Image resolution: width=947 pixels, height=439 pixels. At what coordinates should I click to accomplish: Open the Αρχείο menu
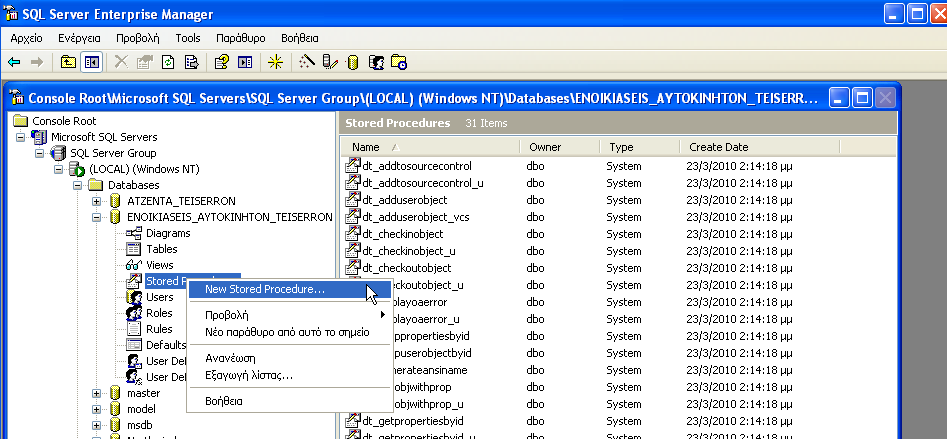(x=27, y=38)
